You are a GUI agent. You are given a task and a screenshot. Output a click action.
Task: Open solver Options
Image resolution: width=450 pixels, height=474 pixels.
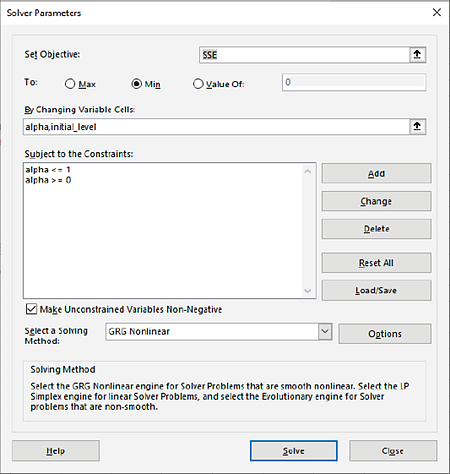[x=385, y=334]
